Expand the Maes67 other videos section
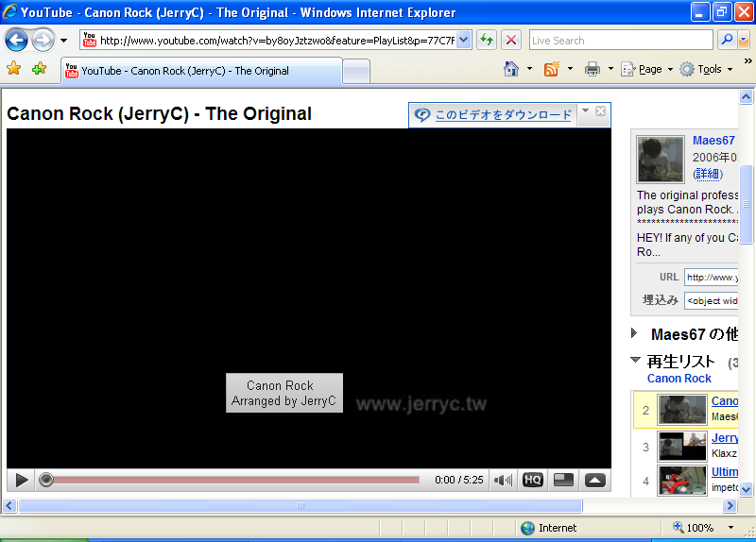The height and width of the screenshot is (542, 756). [x=634, y=333]
